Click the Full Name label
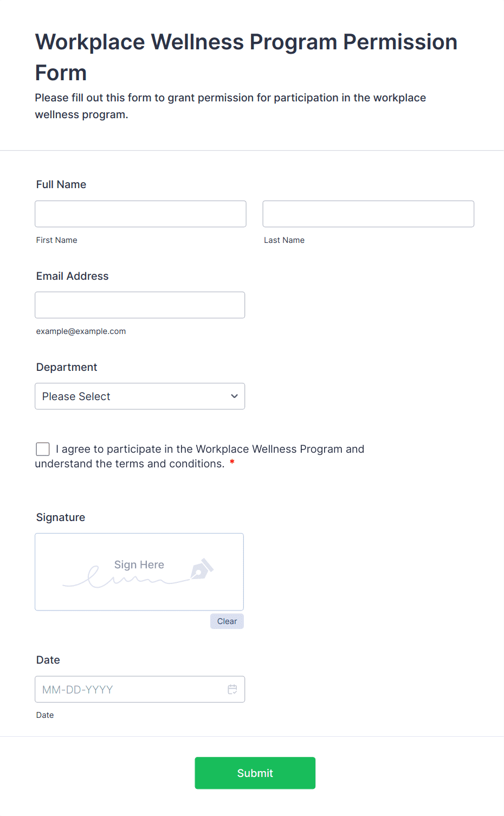Viewport: 504px width, 816px height. click(61, 184)
